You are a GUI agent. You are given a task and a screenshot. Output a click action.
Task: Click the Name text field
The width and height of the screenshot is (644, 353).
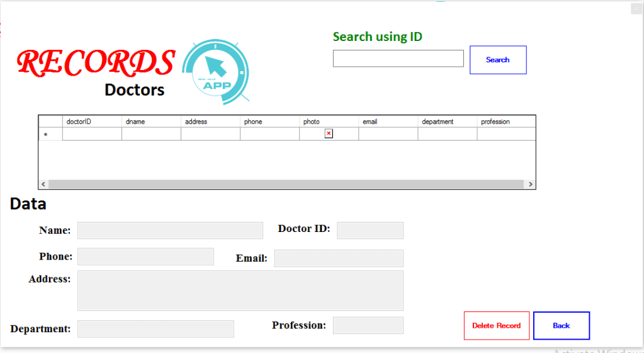click(170, 230)
